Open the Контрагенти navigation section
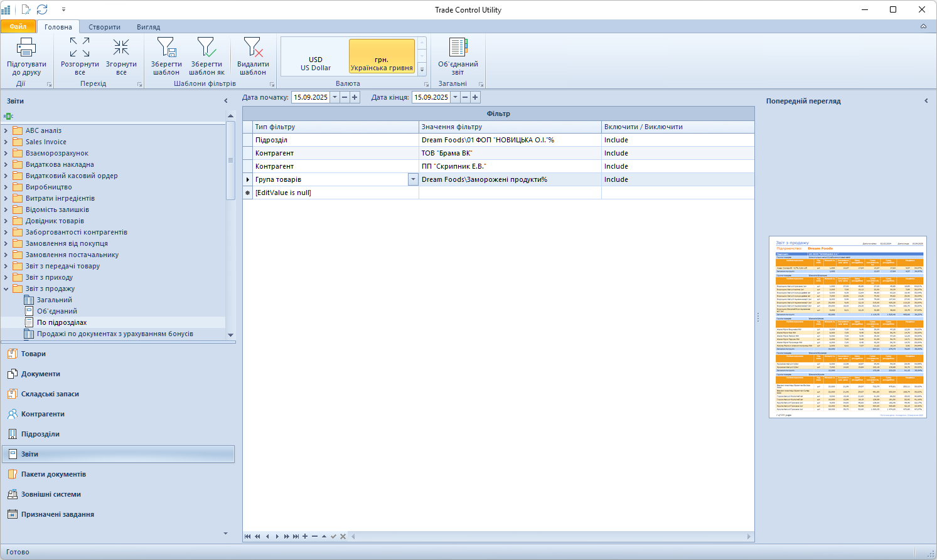937x560 pixels. click(x=43, y=414)
